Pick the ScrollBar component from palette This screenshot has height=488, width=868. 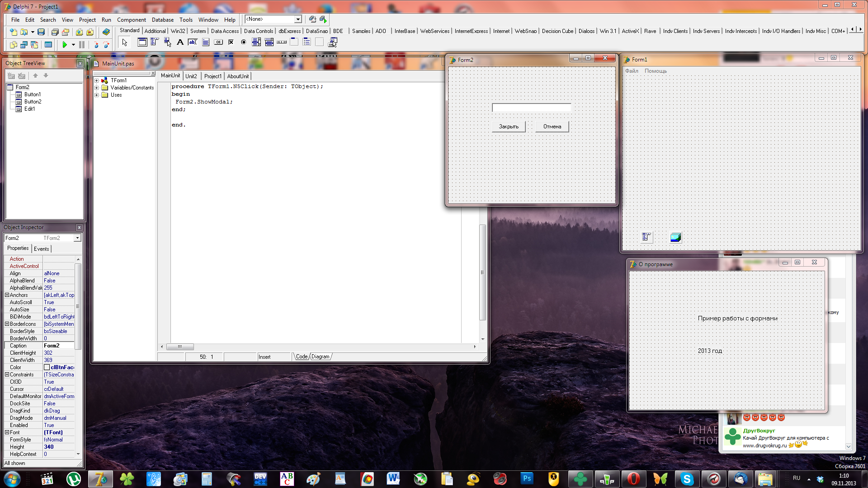(282, 42)
